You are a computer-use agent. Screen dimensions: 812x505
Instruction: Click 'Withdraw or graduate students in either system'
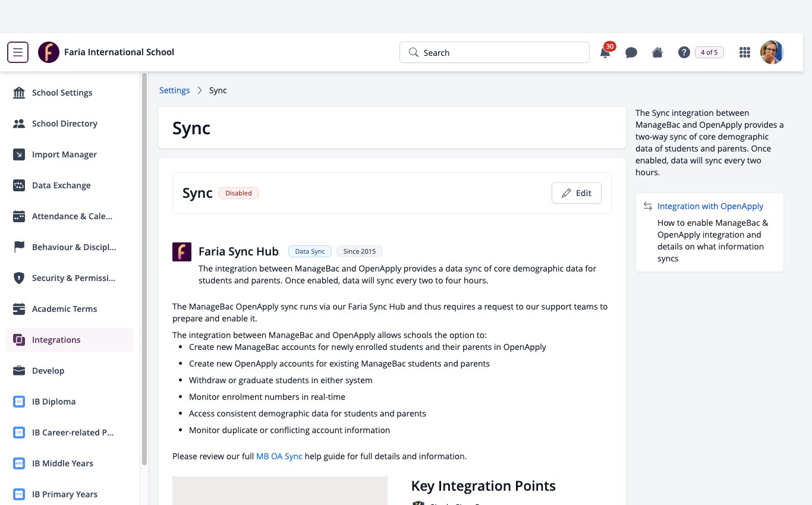[281, 380]
